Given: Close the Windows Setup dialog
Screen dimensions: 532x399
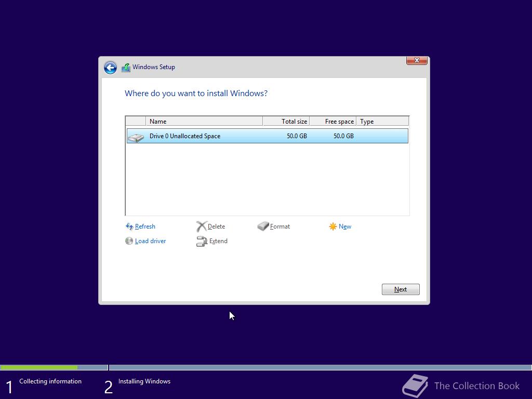Looking at the screenshot, I should coord(417,60).
